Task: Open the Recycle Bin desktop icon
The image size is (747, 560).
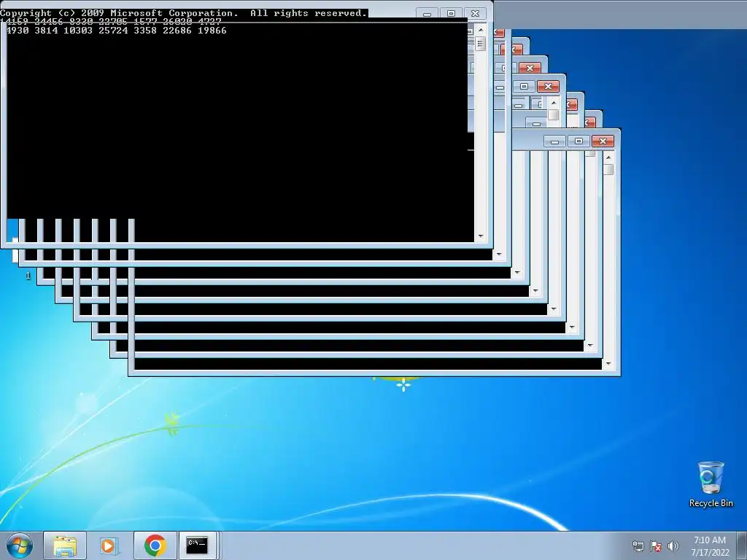Action: [x=711, y=484]
